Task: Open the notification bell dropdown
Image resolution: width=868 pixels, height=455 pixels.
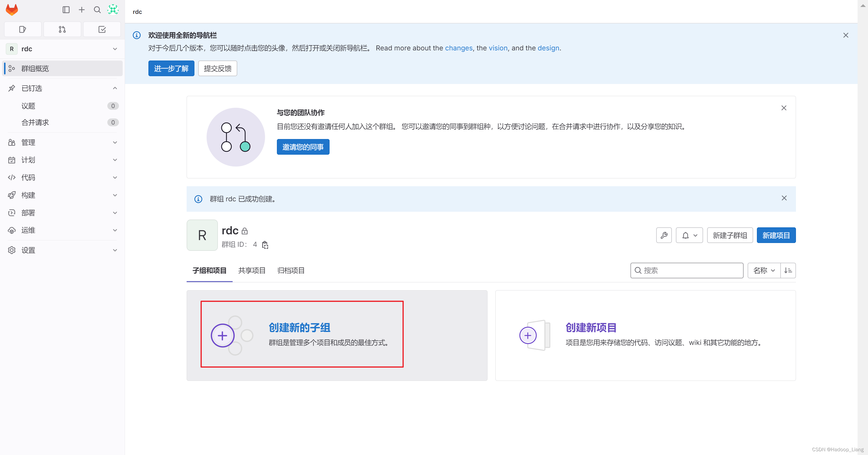Action: click(689, 235)
